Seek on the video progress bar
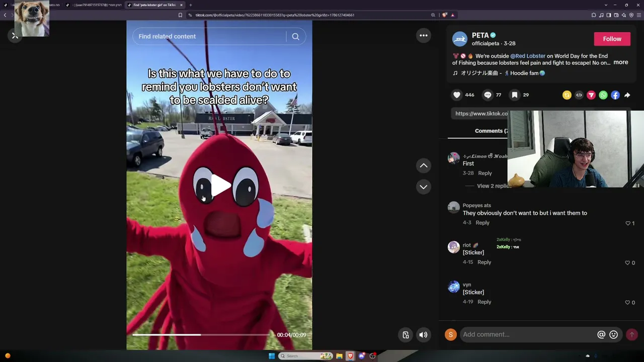Viewport: 644px width, 362px height. click(x=201, y=334)
